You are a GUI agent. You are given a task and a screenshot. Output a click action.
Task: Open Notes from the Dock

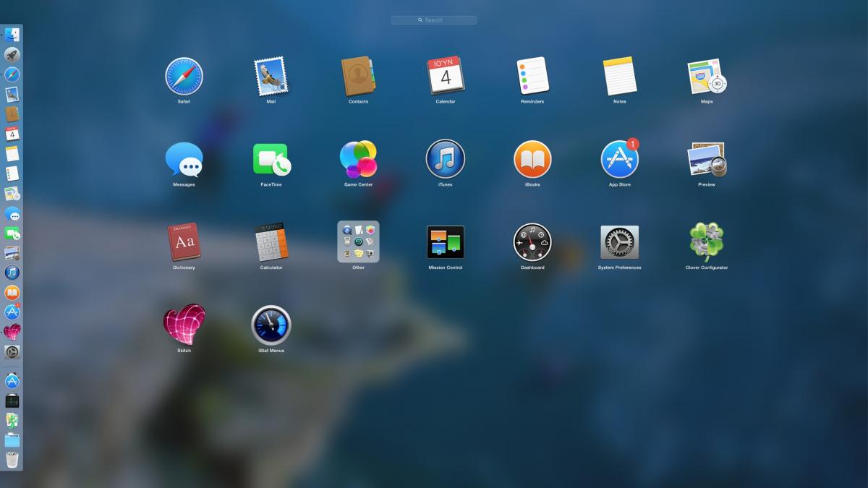[12, 154]
